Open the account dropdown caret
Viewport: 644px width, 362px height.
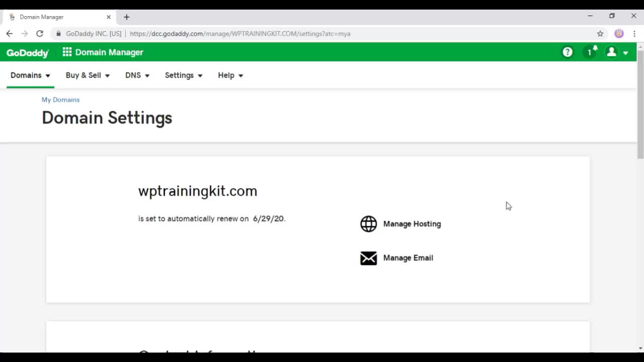(x=625, y=53)
